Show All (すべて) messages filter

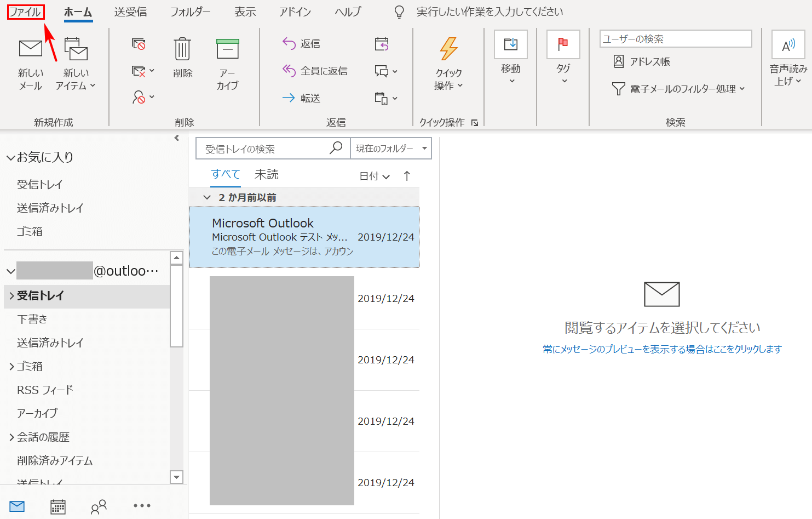click(226, 174)
